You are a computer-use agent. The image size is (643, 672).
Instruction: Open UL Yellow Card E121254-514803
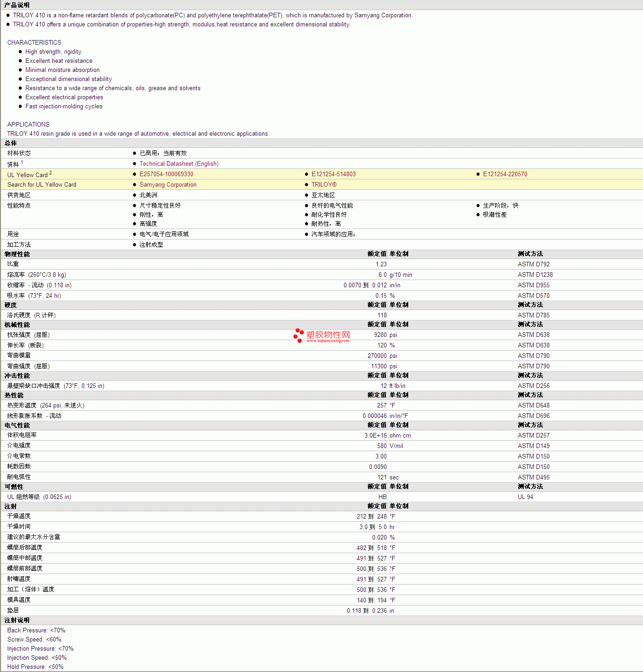pyautogui.click(x=334, y=174)
